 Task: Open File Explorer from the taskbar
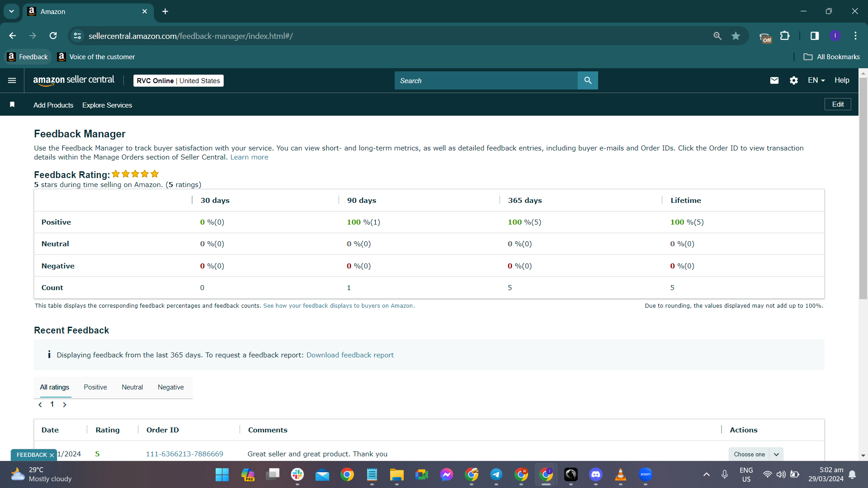[397, 475]
